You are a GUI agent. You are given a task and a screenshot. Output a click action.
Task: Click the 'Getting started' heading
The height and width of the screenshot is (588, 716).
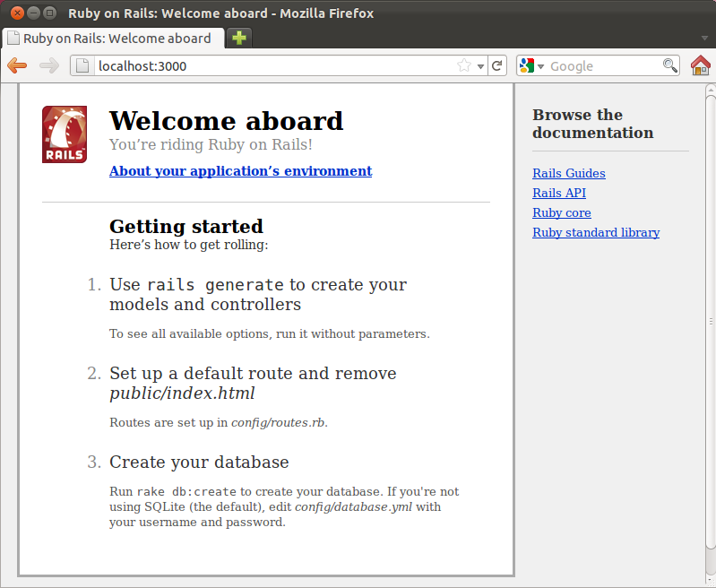click(x=186, y=226)
